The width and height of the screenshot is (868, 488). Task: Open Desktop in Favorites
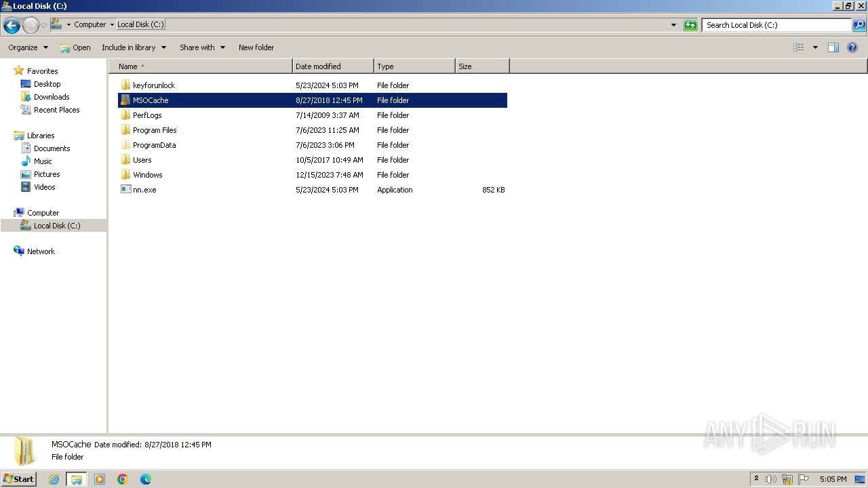[47, 84]
